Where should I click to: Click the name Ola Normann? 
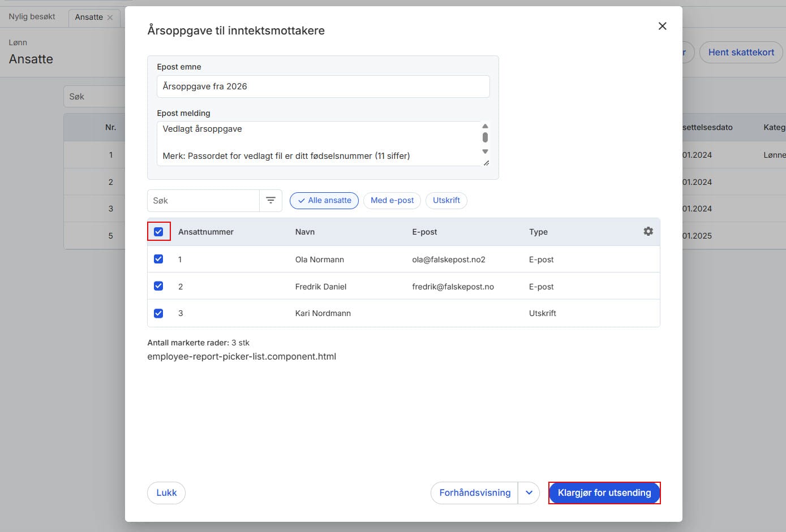[320, 259]
